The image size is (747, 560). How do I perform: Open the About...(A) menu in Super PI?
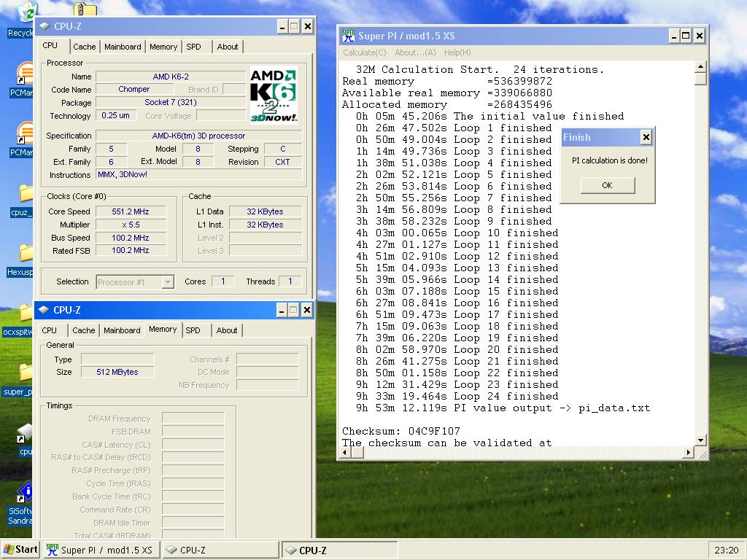click(415, 52)
